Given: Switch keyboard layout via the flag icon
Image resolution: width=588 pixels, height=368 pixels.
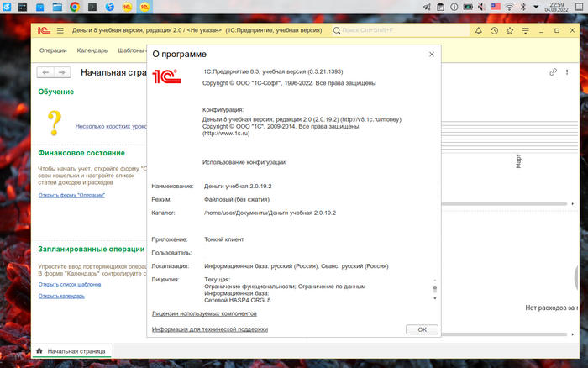Looking at the screenshot, I should coord(496,7).
